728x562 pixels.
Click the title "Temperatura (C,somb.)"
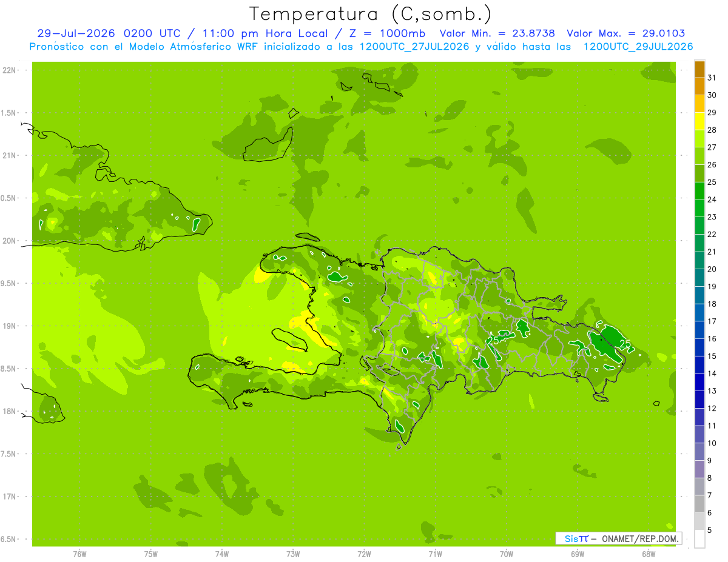tap(370, 14)
